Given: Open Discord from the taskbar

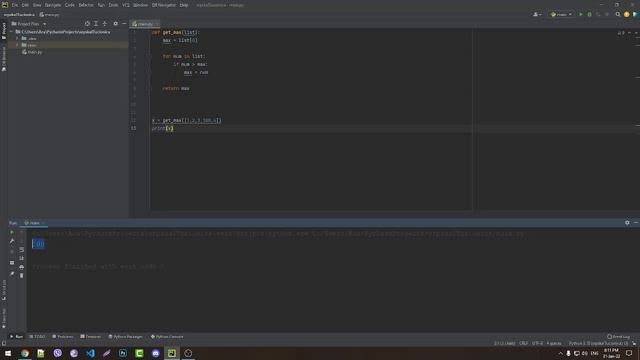Looking at the screenshot, I should (x=156, y=353).
